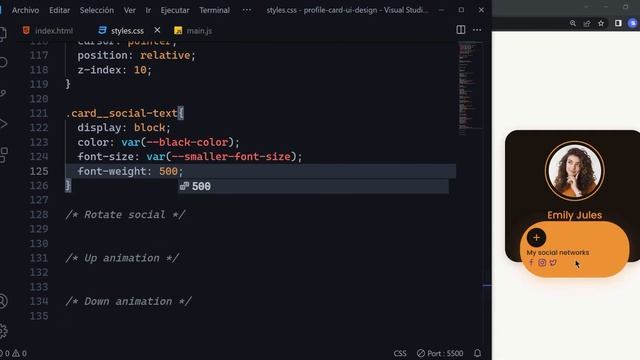This screenshot has width=640, height=360.
Task: Open the Ver menu
Action: tap(129, 10)
